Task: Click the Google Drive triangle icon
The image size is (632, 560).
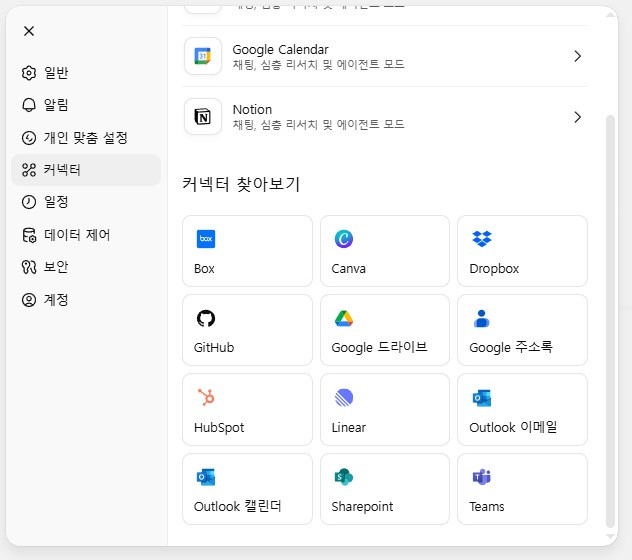Action: [x=344, y=319]
